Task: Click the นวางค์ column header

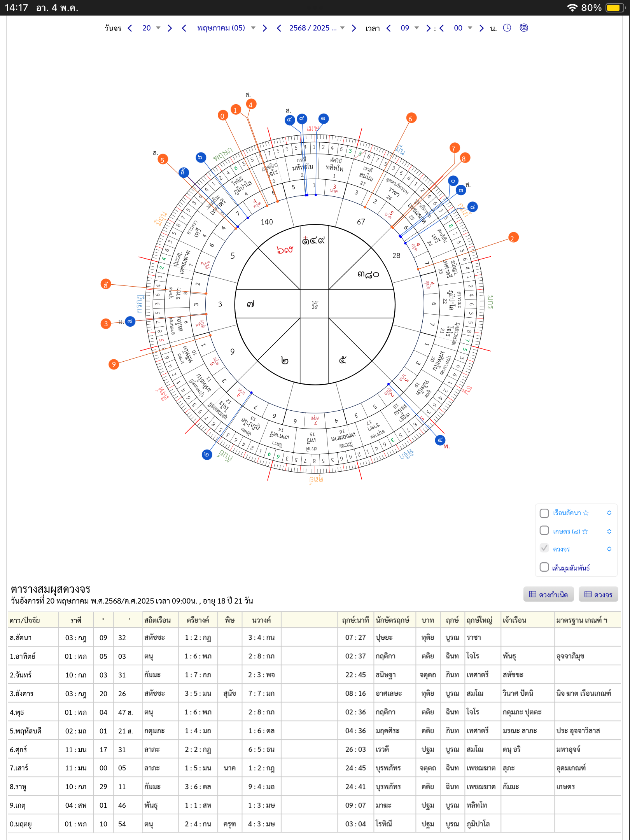Action: click(x=261, y=620)
